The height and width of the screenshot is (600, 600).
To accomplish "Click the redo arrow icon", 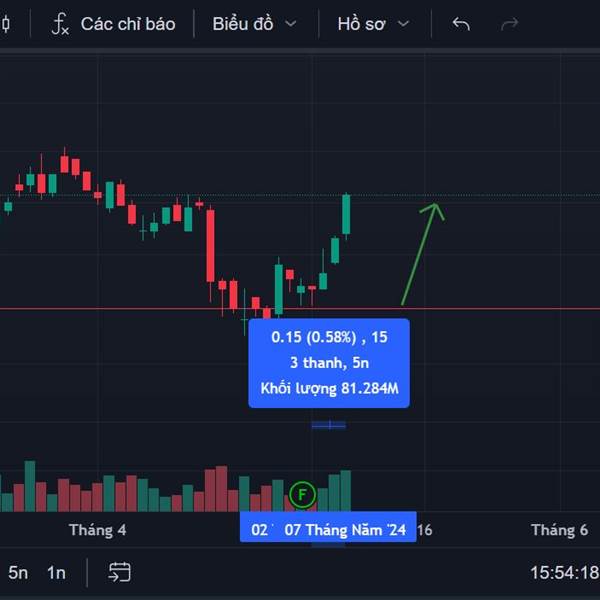I will pyautogui.click(x=510, y=24).
